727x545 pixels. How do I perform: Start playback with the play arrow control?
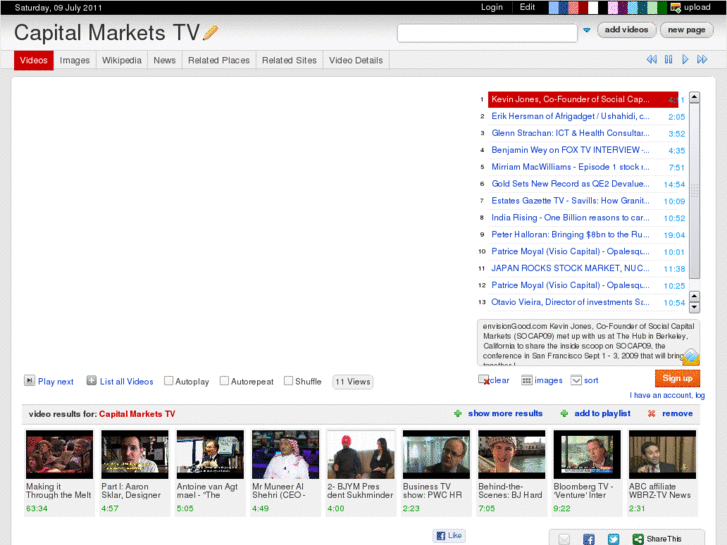click(685, 59)
